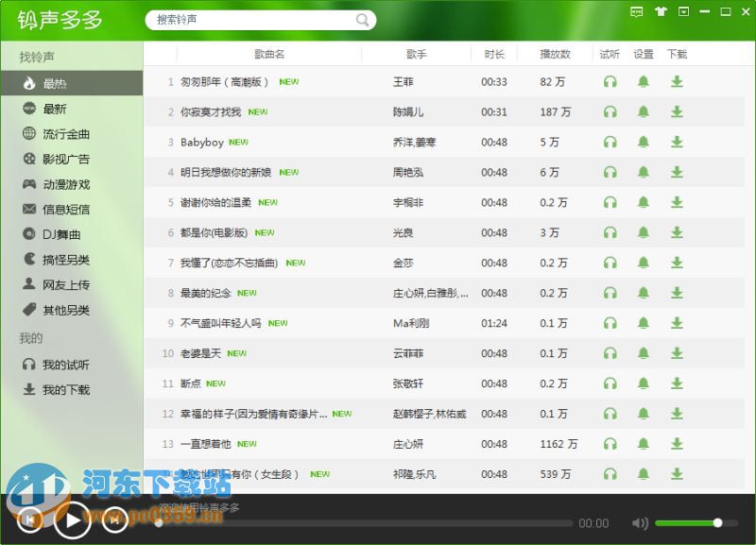Select the DJ舞曲 disc icon

[31, 234]
